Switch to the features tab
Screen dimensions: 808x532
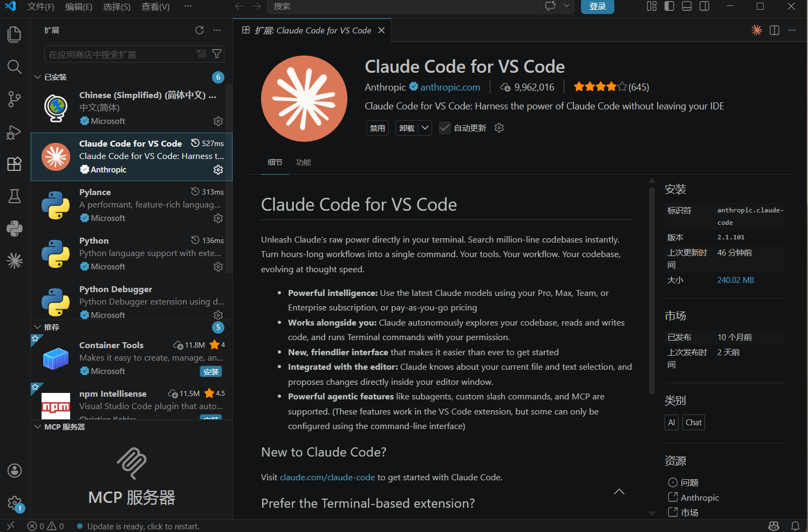click(x=303, y=162)
